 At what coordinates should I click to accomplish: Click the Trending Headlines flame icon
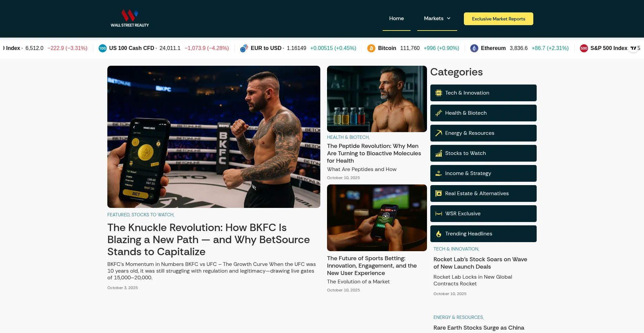pos(439,234)
